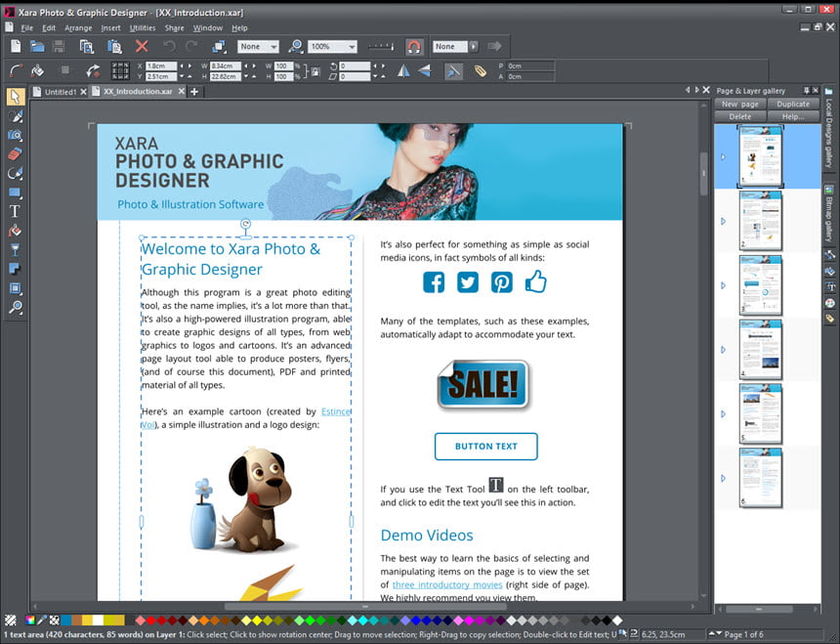
Task: Expand layers of page 2 thumbnail
Action: click(x=723, y=221)
